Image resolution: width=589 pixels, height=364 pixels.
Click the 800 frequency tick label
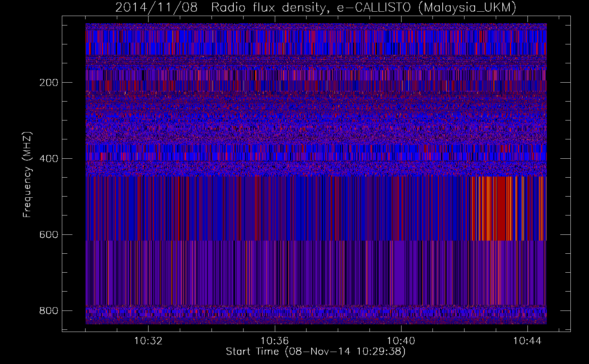click(x=49, y=311)
